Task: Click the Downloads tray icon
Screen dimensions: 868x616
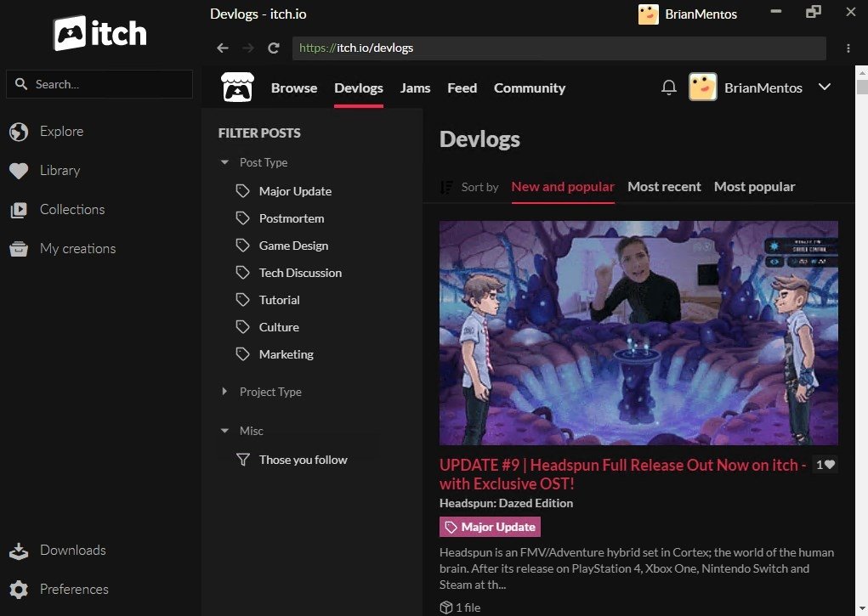Action: click(x=18, y=551)
